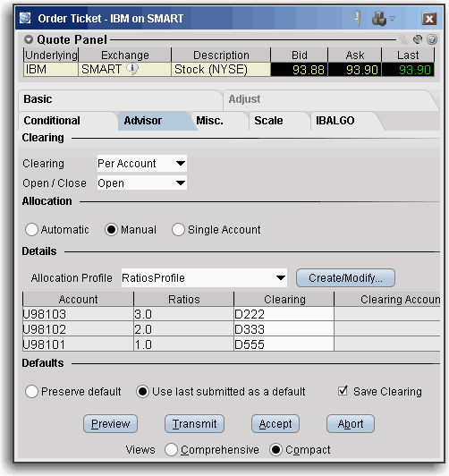
Task: Close the Order Ticket window
Action: [429, 19]
